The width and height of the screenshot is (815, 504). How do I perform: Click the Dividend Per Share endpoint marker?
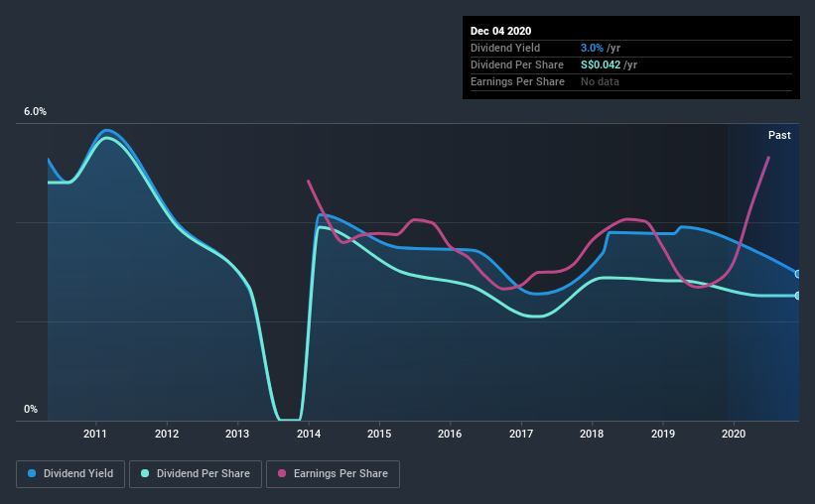click(x=797, y=296)
